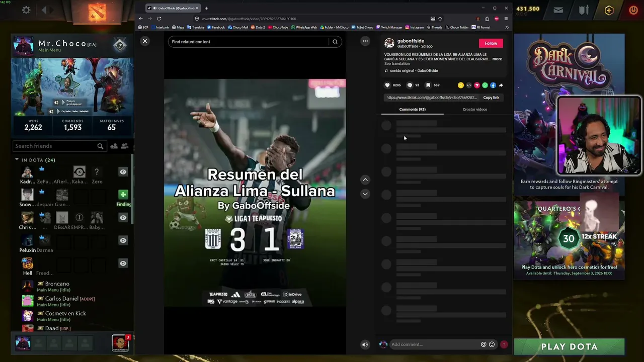Go to next video down arrow
The image size is (644, 362).
pyautogui.click(x=365, y=194)
